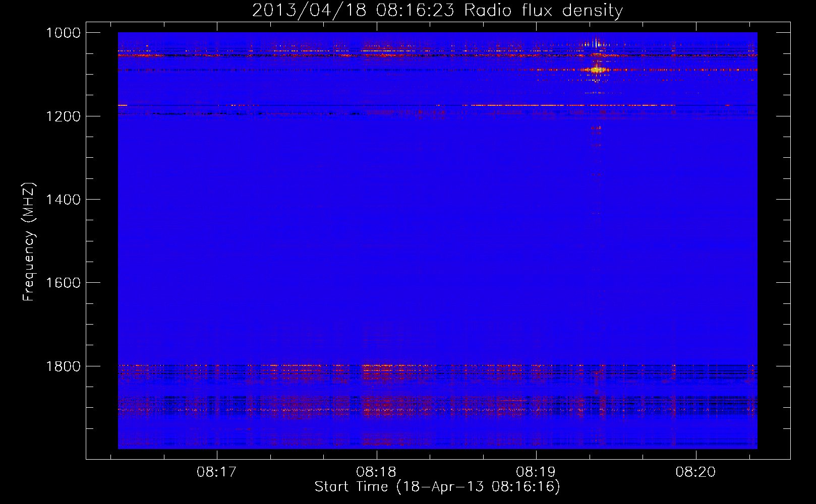Click the 08:20 time tick label
This screenshot has height=504, width=816.
[x=695, y=472]
